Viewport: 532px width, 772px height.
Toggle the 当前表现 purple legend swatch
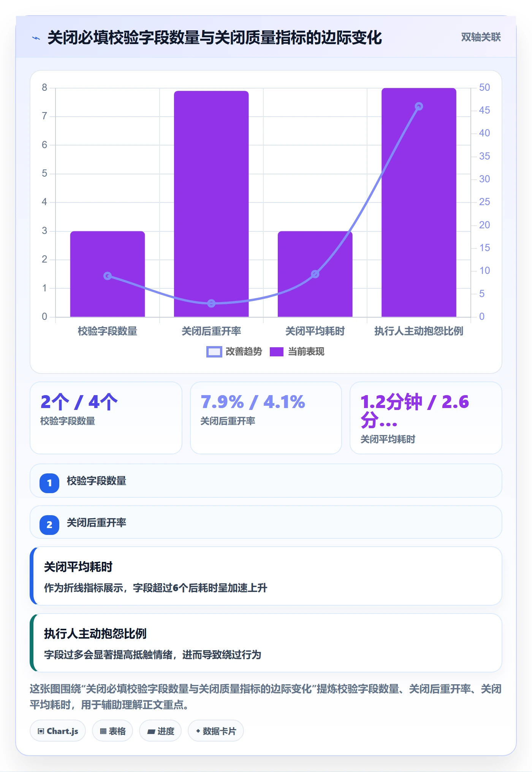pyautogui.click(x=277, y=352)
